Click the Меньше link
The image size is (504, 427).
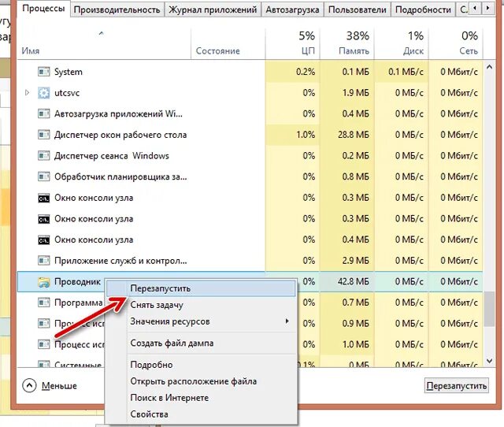click(x=59, y=386)
